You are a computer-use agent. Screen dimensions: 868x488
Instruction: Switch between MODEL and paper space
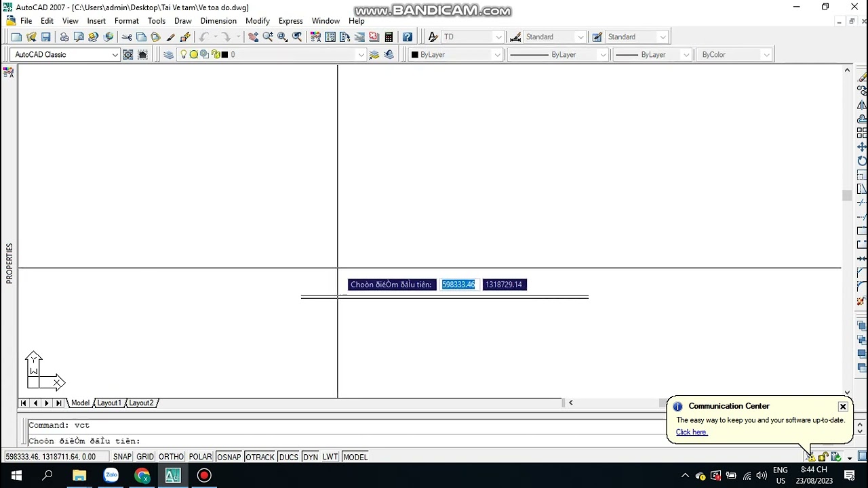point(355,457)
